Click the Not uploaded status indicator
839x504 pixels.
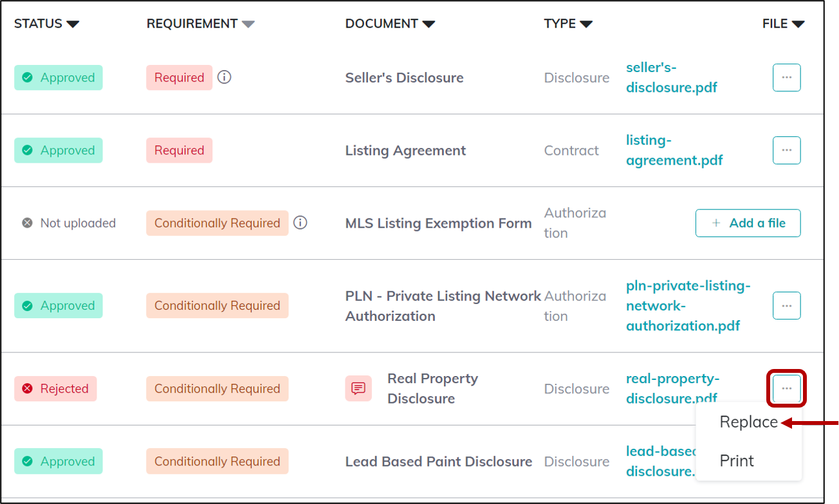(68, 222)
